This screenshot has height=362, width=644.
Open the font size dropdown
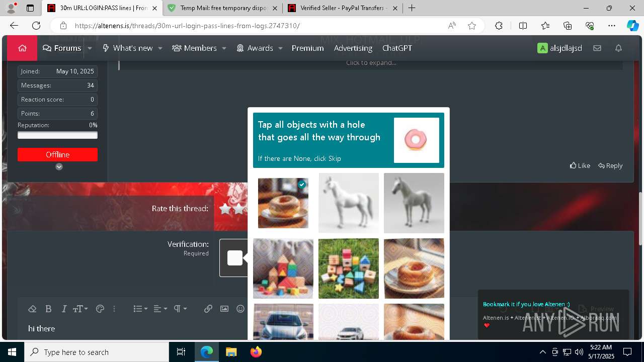click(x=80, y=309)
